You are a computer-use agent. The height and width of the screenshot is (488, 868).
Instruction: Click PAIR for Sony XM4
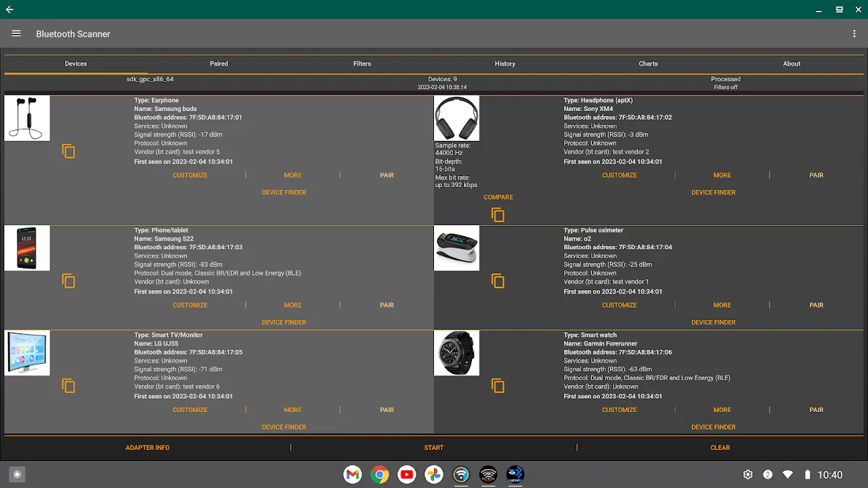(x=816, y=175)
